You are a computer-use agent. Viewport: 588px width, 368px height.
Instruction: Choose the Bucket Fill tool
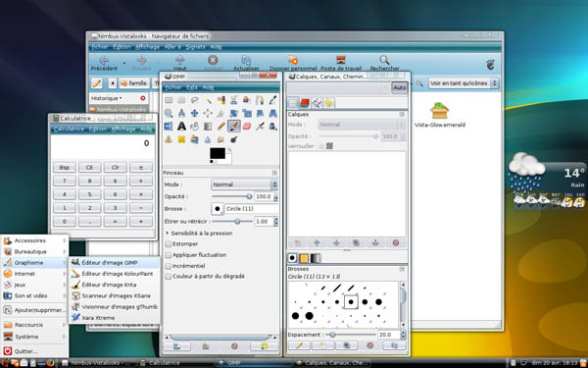(x=195, y=127)
